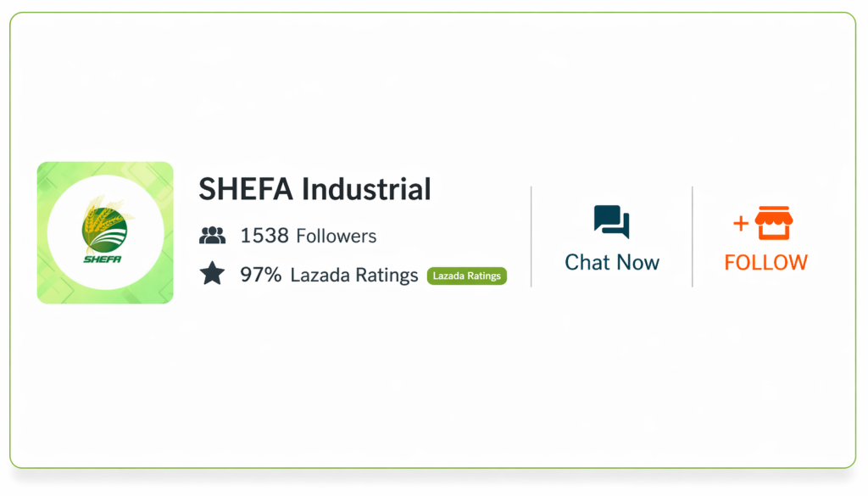Click the plain Lazada Ratings text
Image resolution: width=868 pixels, height=496 pixels.
tap(354, 275)
